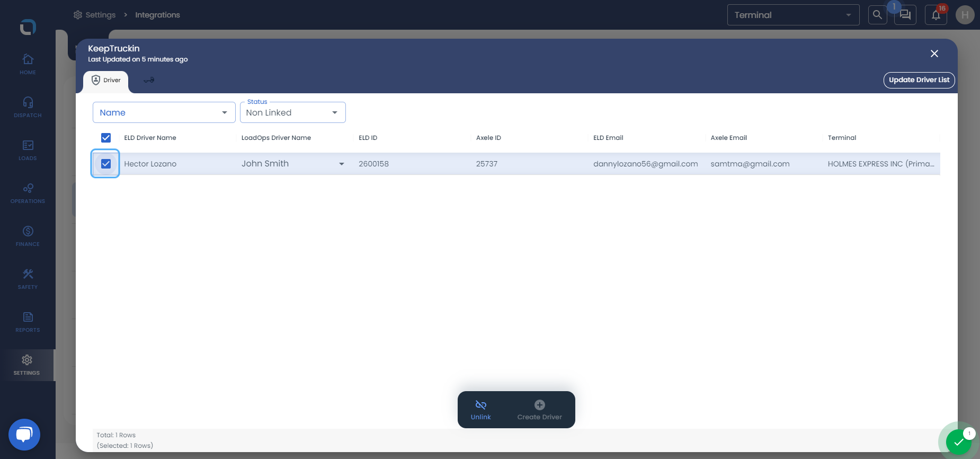Click the HOLMES EXPRESS INC terminal cell

pos(881,164)
